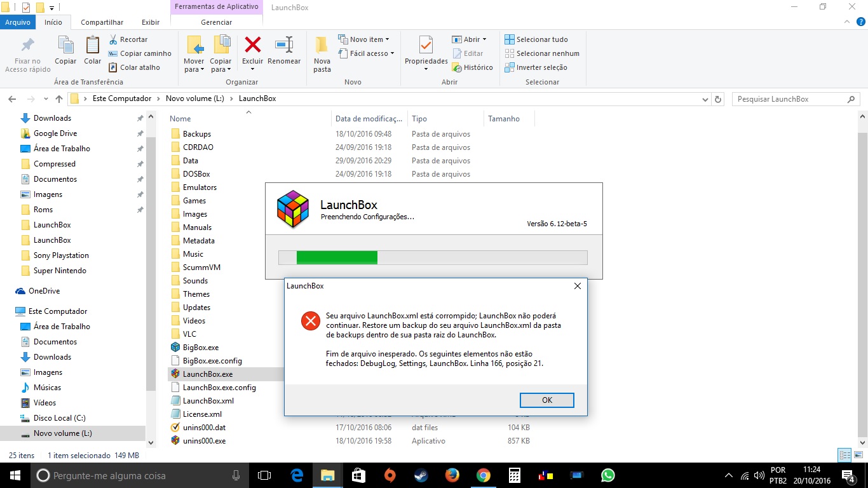This screenshot has height=488, width=868.
Task: Click the LaunchBox loading progress bar
Action: [433, 257]
